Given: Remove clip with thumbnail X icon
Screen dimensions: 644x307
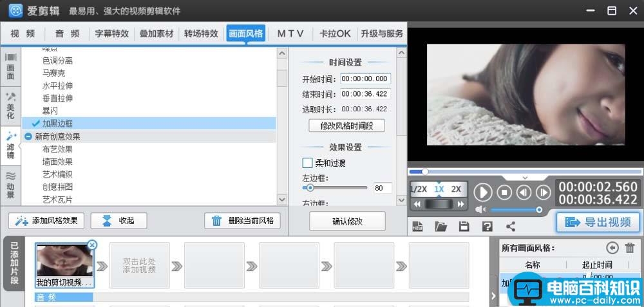Looking at the screenshot, I should coord(92,245).
